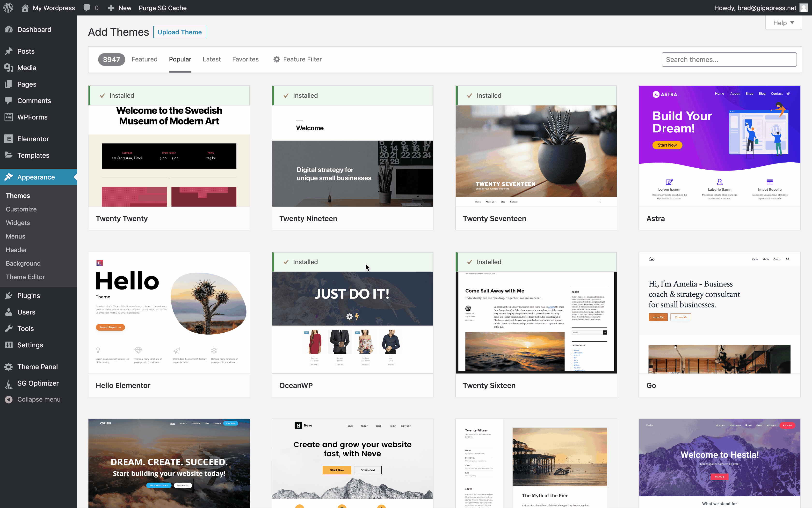The width and height of the screenshot is (812, 508).
Task: Open the Hestia theme thumbnail
Action: (x=719, y=463)
